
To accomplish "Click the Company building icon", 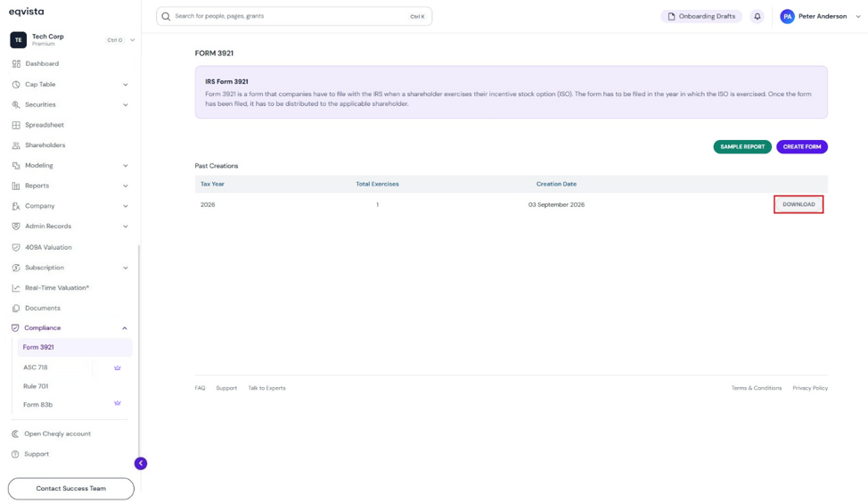I will [16, 206].
